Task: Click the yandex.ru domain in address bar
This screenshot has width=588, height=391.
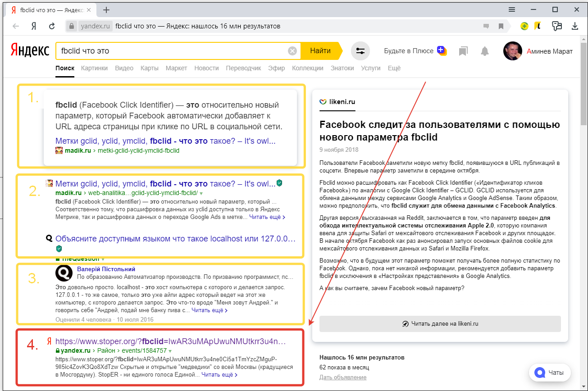Action: [95, 26]
